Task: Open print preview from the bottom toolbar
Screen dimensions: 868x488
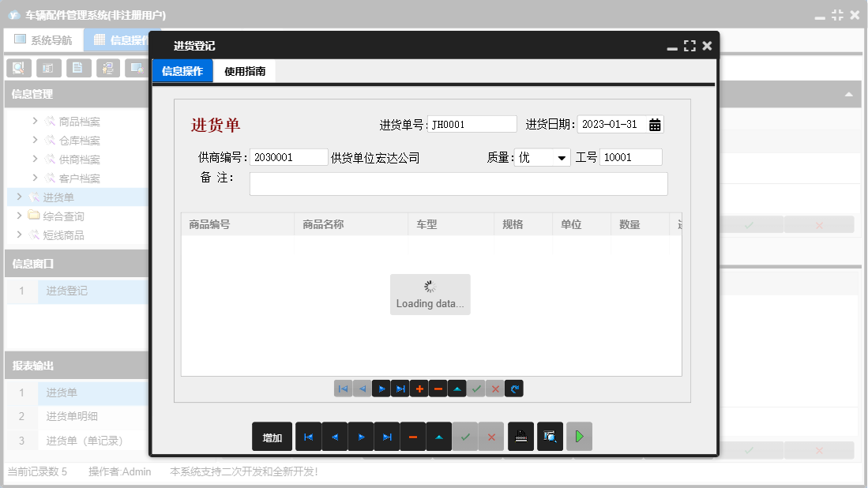Action: pos(550,436)
